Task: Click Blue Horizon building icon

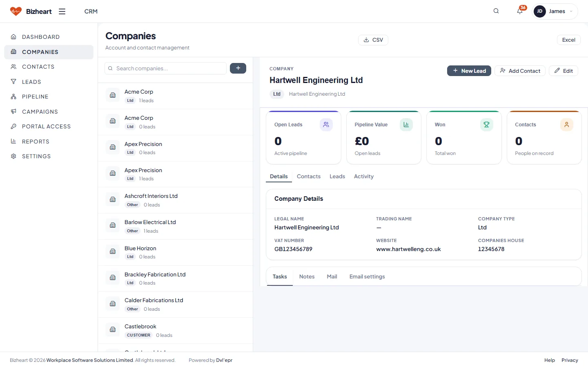Action: [x=113, y=251]
